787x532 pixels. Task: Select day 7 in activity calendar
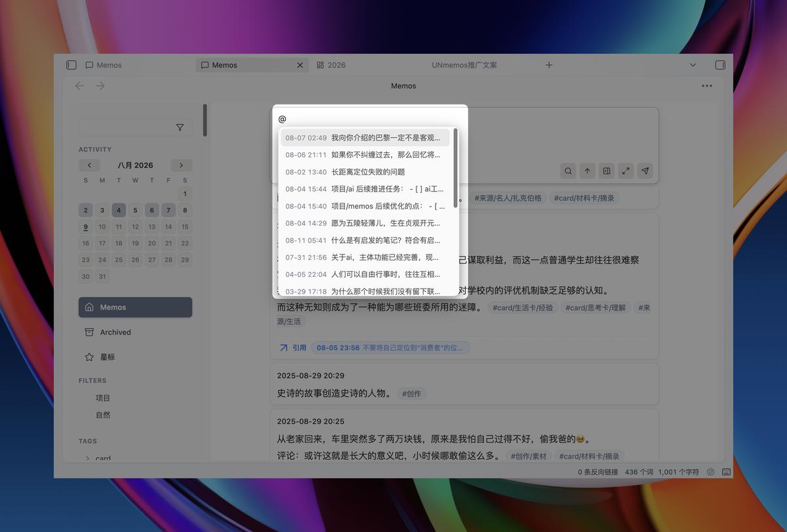(x=169, y=210)
